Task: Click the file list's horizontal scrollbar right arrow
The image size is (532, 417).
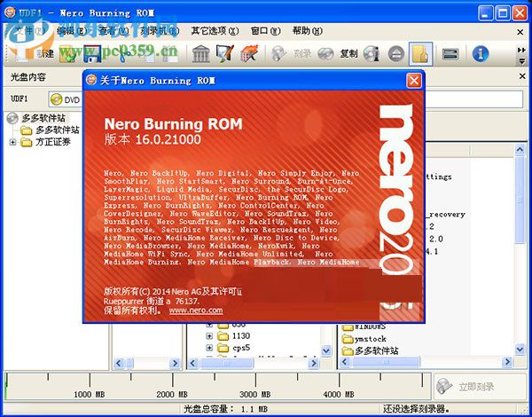Action: pyautogui.click(x=507, y=362)
